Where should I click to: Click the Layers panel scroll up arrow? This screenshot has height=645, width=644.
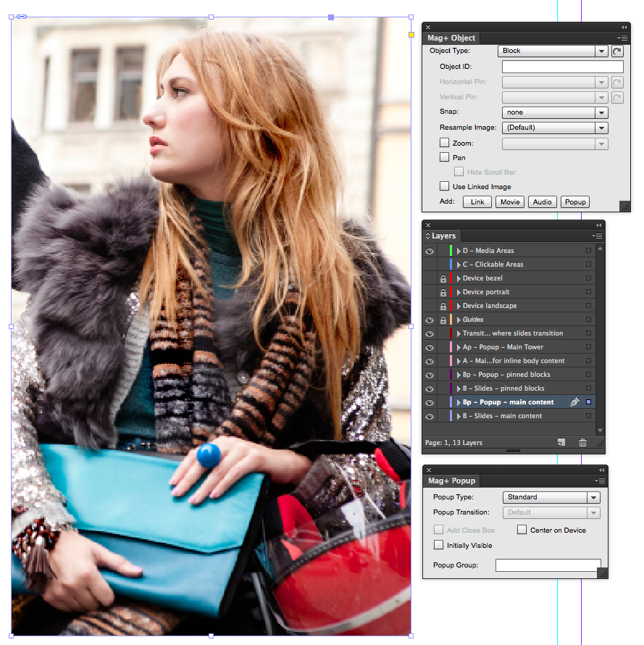600,249
